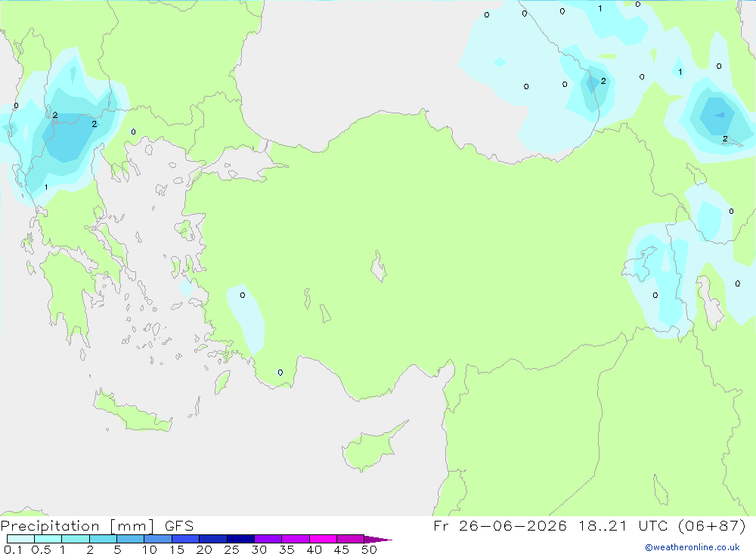Choose the 5–10 mm legend color swatch
The height and width of the screenshot is (554, 756).
coord(130,539)
